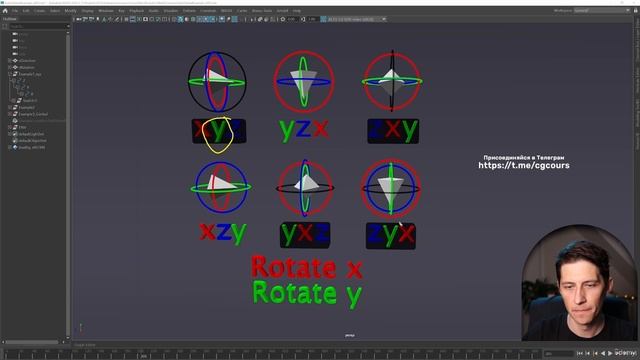Viewport: 640px width, 360px height.
Task: Select the yxz rotation order label
Action: pyautogui.click(x=305, y=235)
